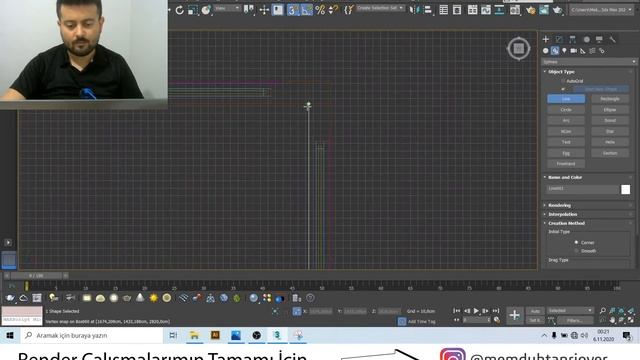
Task: Open the Material Editor icon
Action: [515, 10]
